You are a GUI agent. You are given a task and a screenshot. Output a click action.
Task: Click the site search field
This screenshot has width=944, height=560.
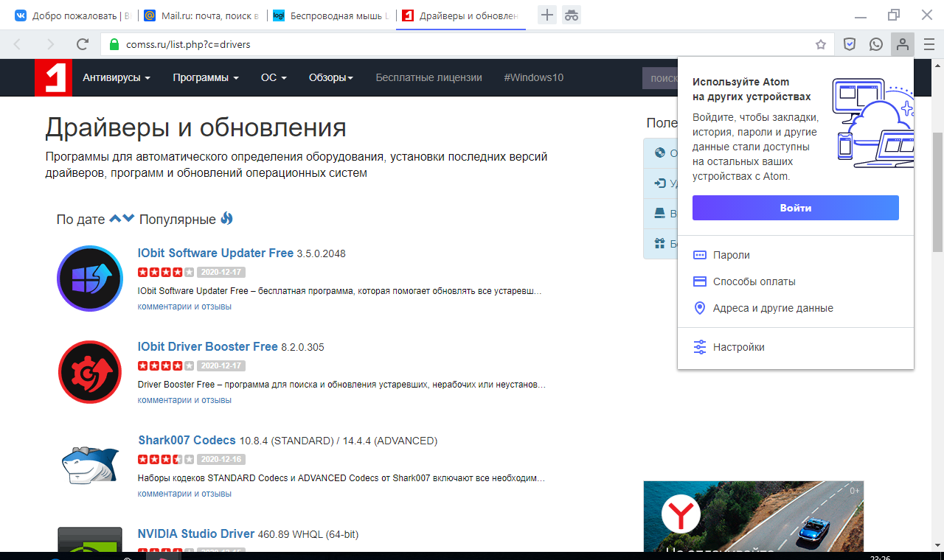(660, 77)
